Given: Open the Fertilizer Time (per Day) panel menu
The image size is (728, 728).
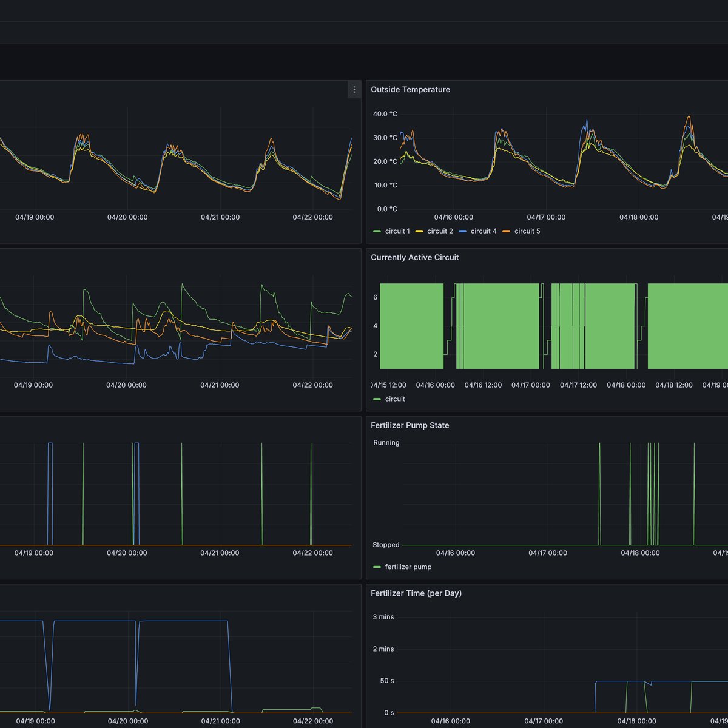Looking at the screenshot, I should [416, 593].
